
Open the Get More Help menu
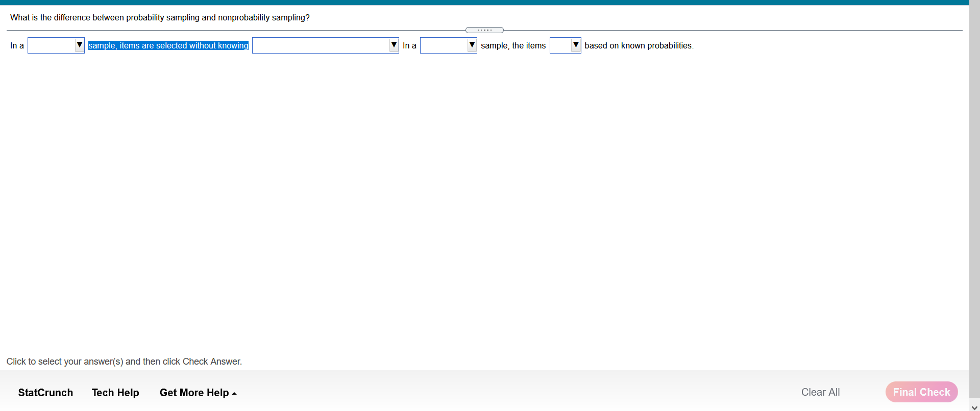pos(194,393)
